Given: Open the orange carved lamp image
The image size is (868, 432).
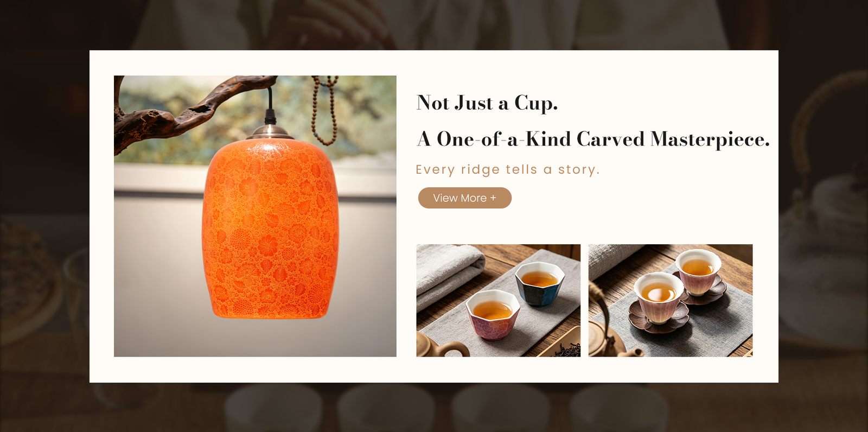Looking at the screenshot, I should (255, 216).
